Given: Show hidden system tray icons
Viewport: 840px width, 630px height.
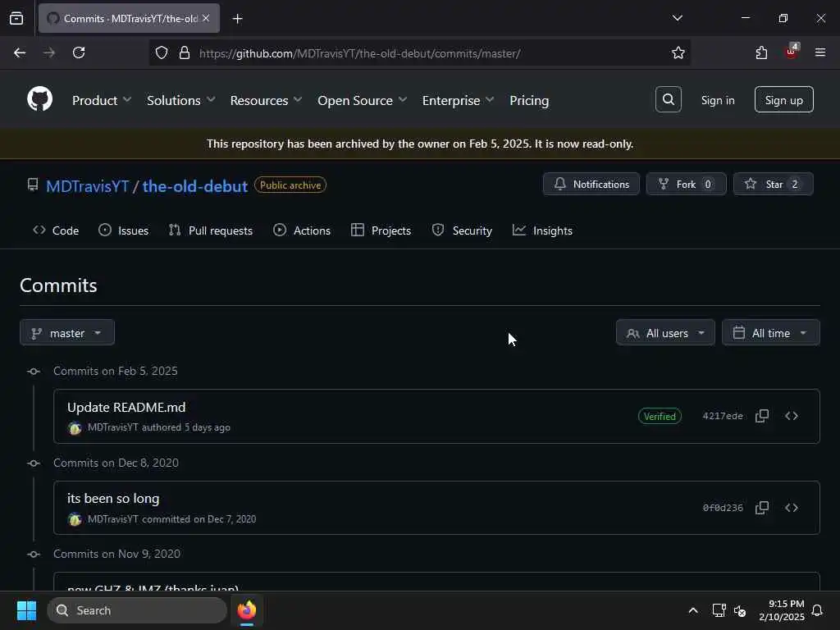Looking at the screenshot, I should pos(692,610).
